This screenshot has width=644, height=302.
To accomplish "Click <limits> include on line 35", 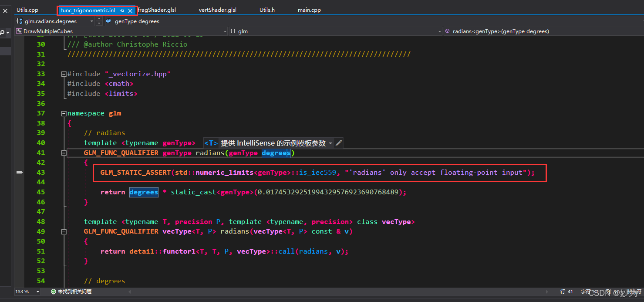I will tap(121, 94).
